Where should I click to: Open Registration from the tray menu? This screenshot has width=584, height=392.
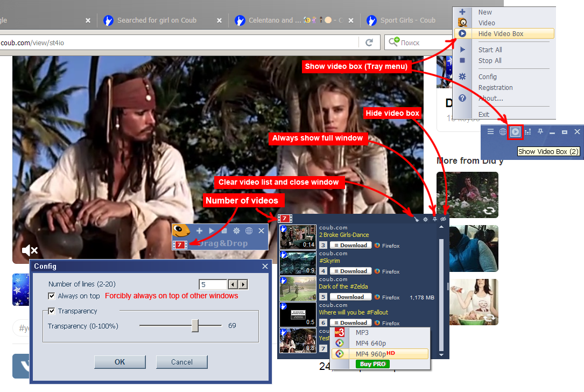495,88
